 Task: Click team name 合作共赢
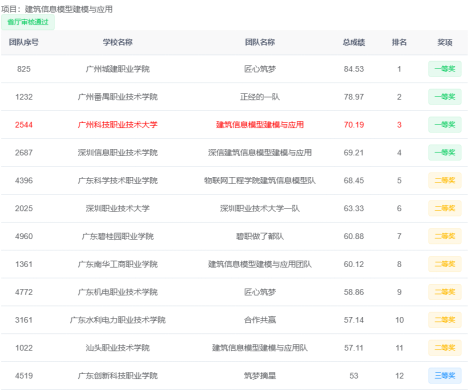coord(260,320)
